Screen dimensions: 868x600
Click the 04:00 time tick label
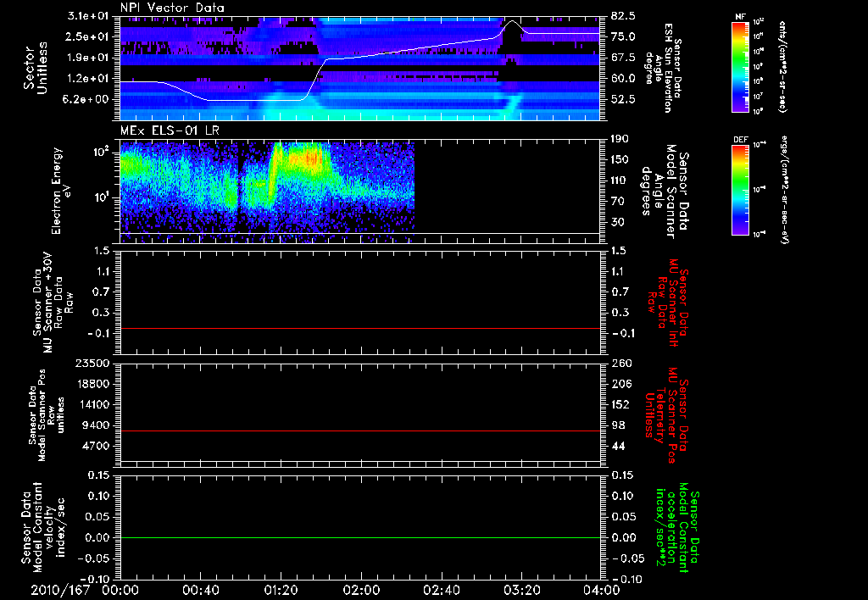tap(601, 590)
